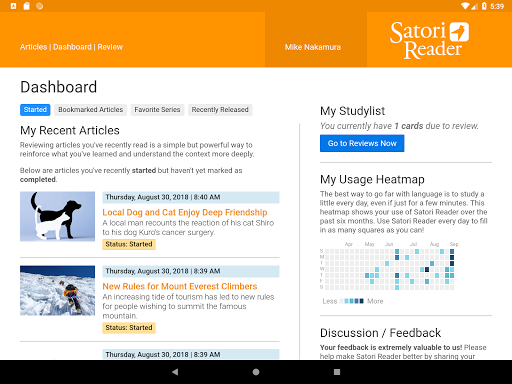The height and width of the screenshot is (384, 512).
Task: Click Go to Reviews Now button
Action: click(x=362, y=143)
